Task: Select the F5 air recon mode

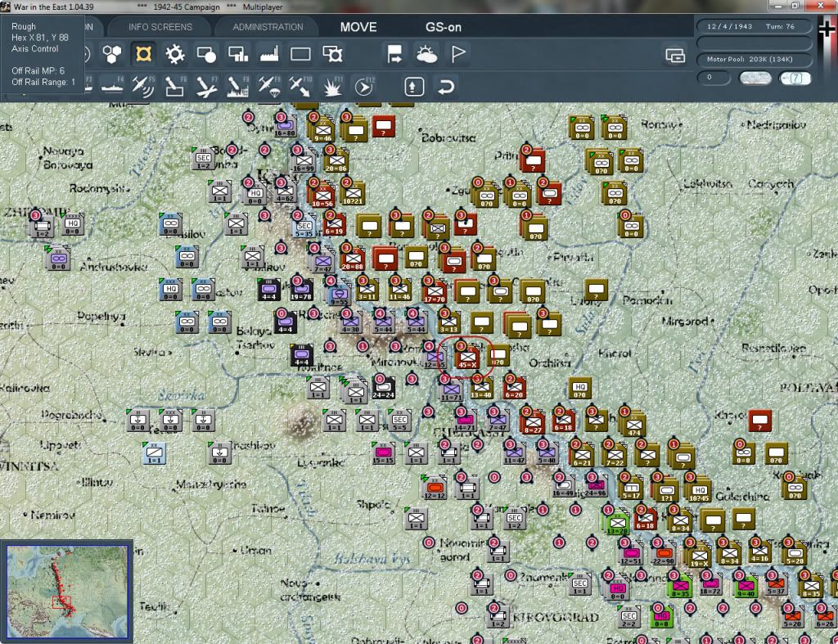Action: 143,87
